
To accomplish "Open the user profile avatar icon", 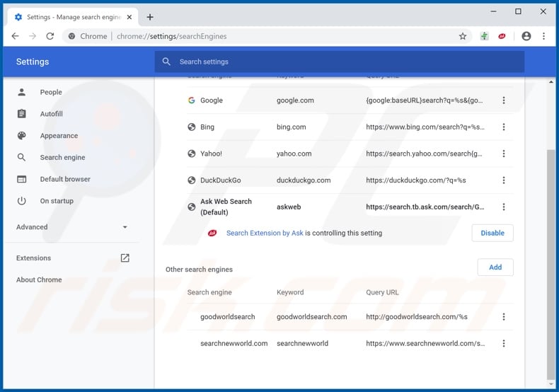I will point(526,36).
